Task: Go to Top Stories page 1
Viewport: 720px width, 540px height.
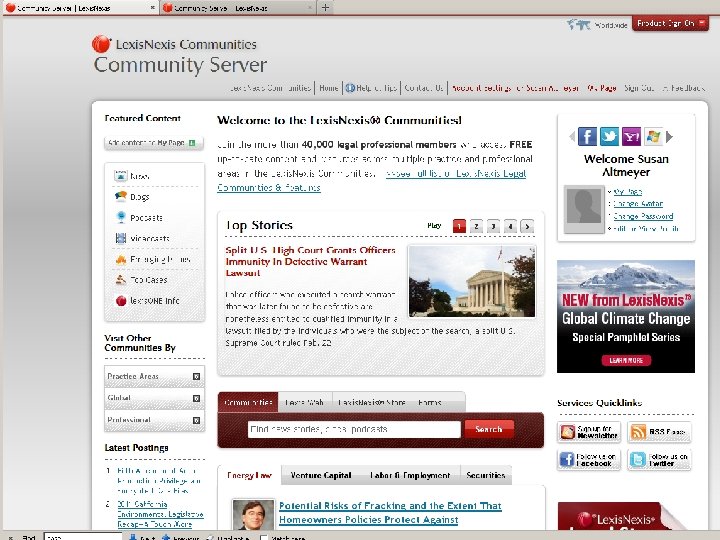Action: tap(459, 226)
